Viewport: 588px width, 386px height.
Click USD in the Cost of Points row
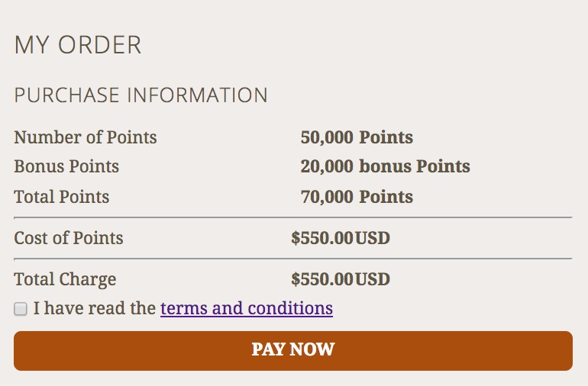click(x=373, y=237)
